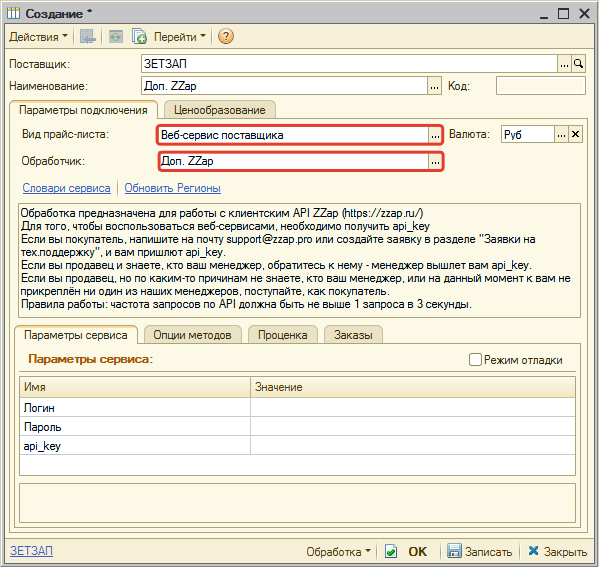
Task: Click the magnifier icon beside Поставщик field
Action: click(578, 63)
